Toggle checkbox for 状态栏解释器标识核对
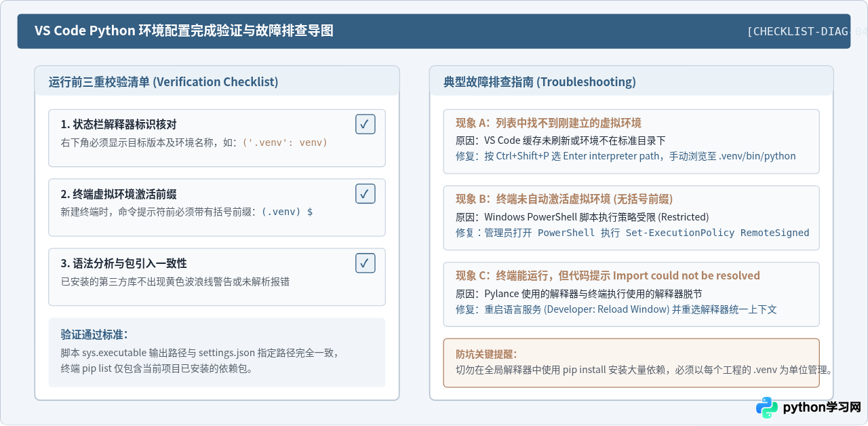Image resolution: width=868 pixels, height=426 pixels. 366,124
